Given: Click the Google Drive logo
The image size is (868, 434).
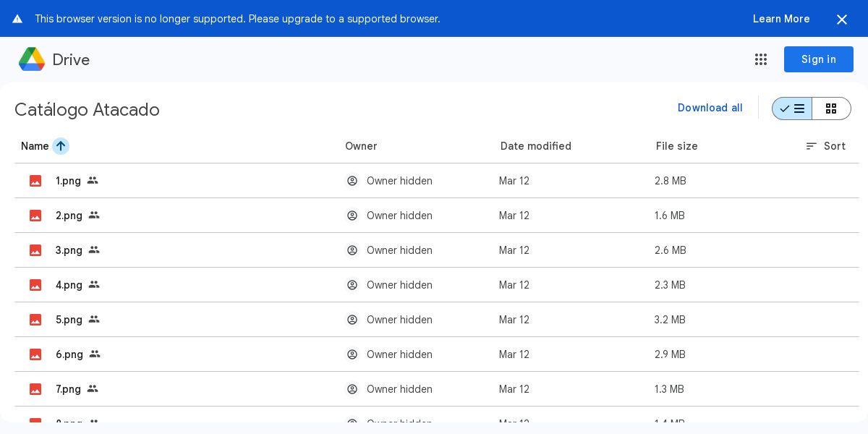Looking at the screenshot, I should pos(32,59).
